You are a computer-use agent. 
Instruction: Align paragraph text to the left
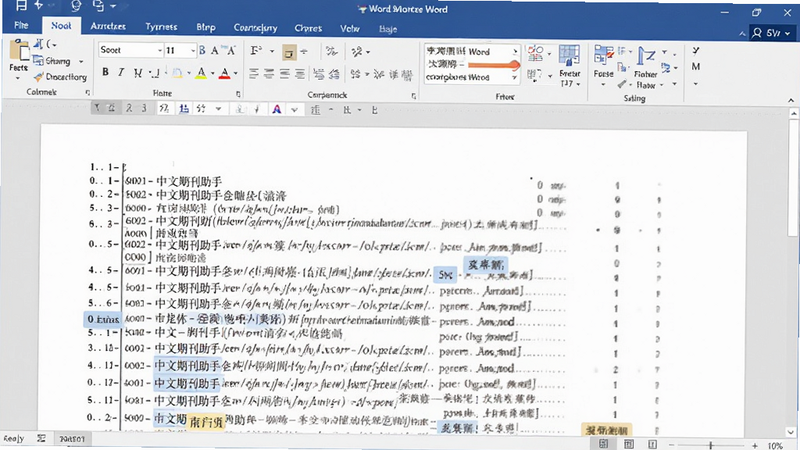coord(254,74)
